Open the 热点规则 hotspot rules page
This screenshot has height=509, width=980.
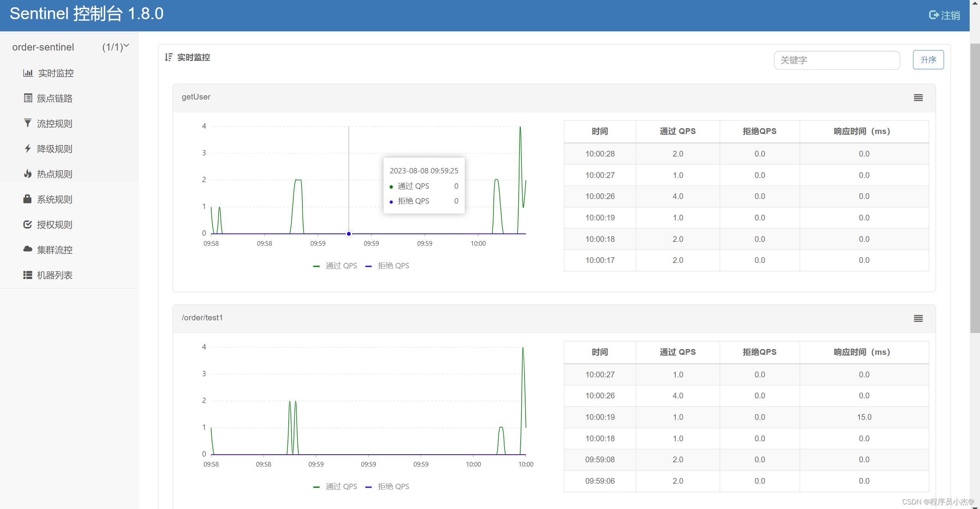[55, 174]
